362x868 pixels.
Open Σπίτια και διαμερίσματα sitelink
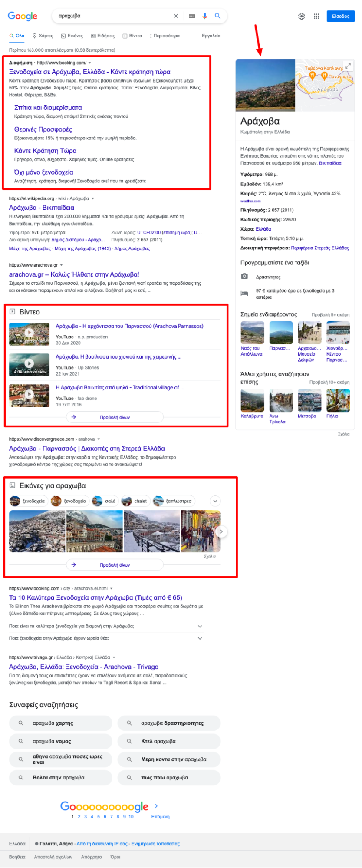(x=48, y=108)
